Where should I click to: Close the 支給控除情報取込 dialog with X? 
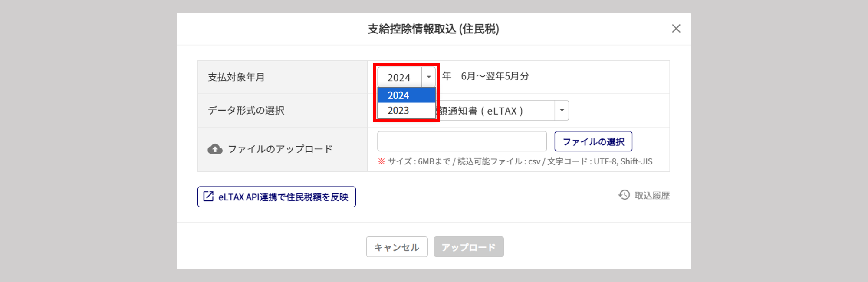point(676,29)
